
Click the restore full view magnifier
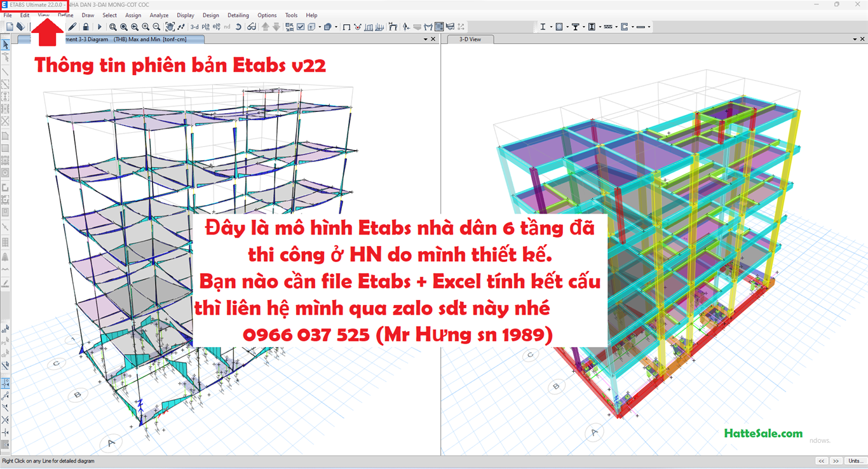point(123,27)
